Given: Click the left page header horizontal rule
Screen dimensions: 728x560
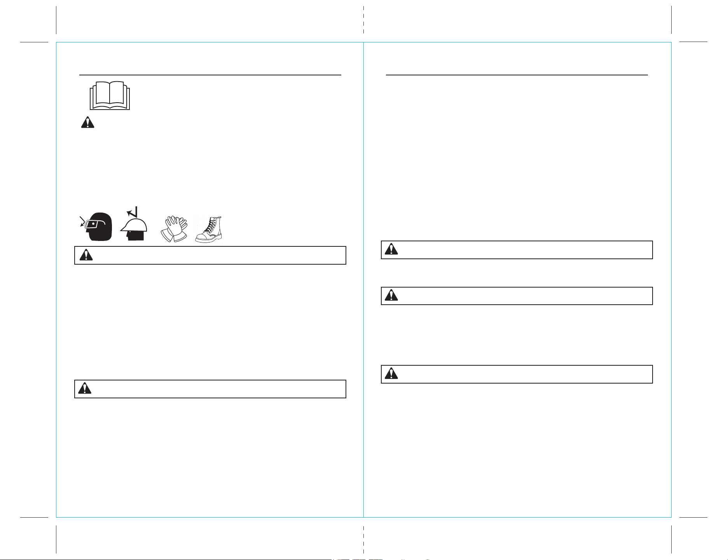Looking at the screenshot, I should click(x=210, y=75).
